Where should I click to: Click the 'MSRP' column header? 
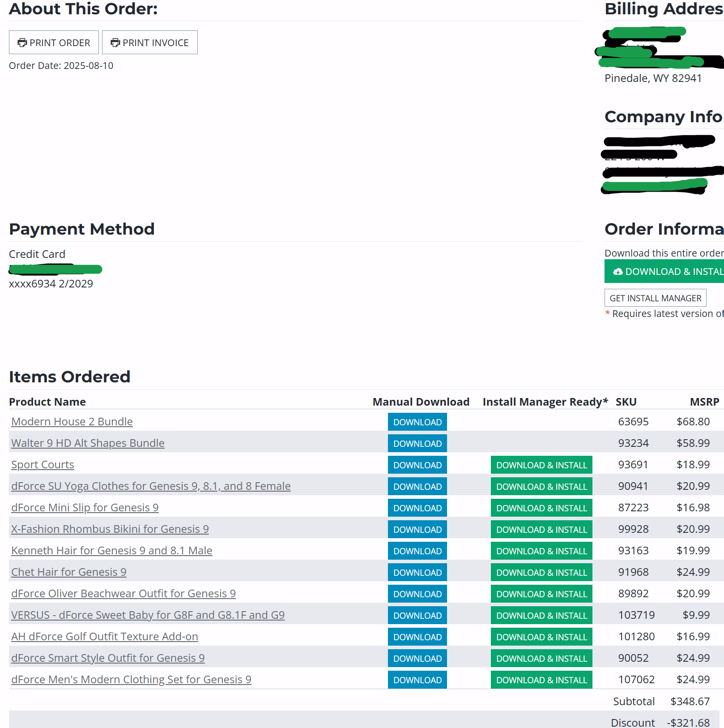click(x=704, y=402)
